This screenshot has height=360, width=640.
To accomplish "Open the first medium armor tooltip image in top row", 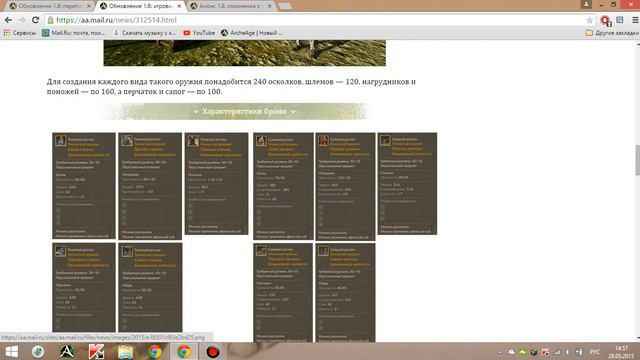I will click(x=283, y=186).
